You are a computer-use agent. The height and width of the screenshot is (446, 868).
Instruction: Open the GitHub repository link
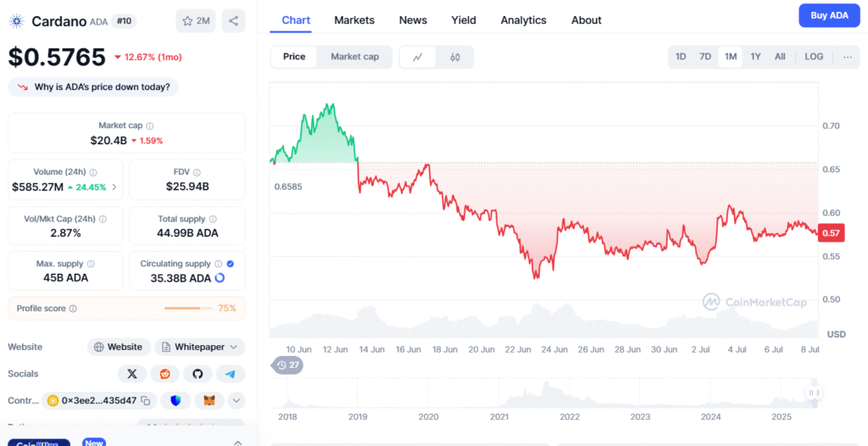click(198, 374)
